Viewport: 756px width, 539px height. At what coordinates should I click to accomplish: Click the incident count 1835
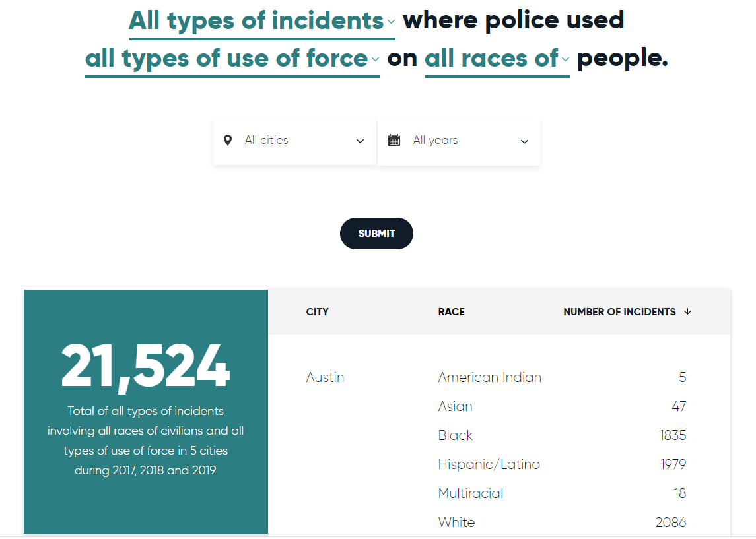(673, 435)
